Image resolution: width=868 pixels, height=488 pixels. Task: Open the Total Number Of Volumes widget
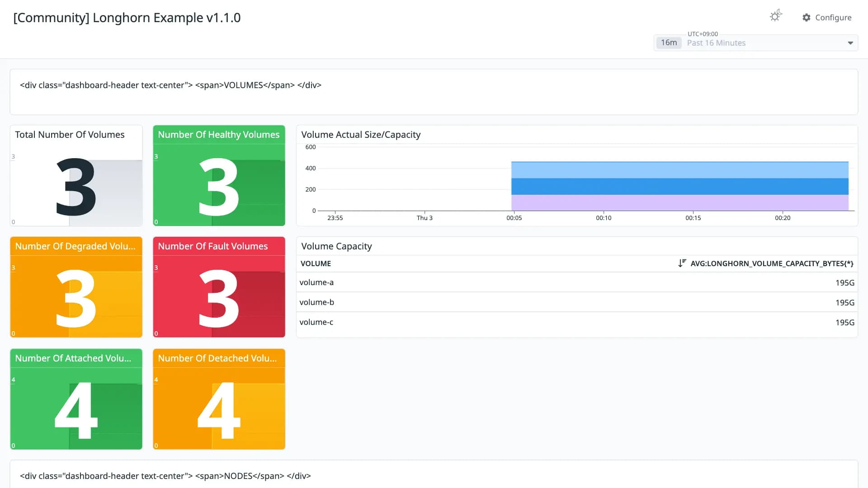(76, 176)
